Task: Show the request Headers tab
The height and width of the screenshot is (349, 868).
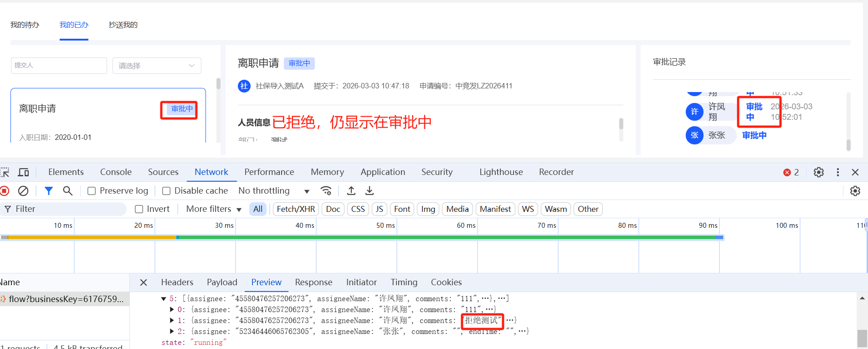Action: pos(177,282)
